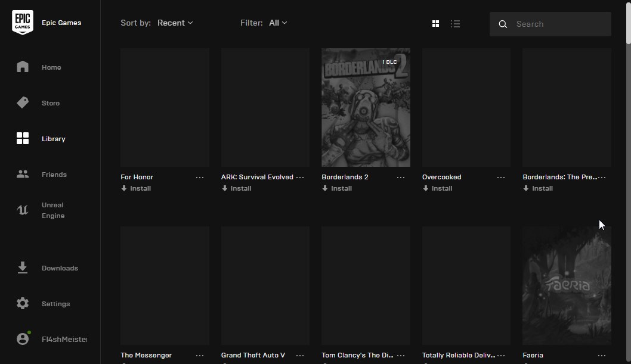631x364 pixels.
Task: Install Overcooked
Action: [437, 188]
